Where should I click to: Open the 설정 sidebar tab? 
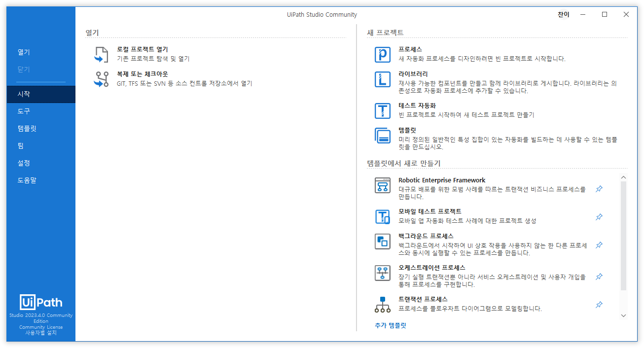(x=41, y=163)
